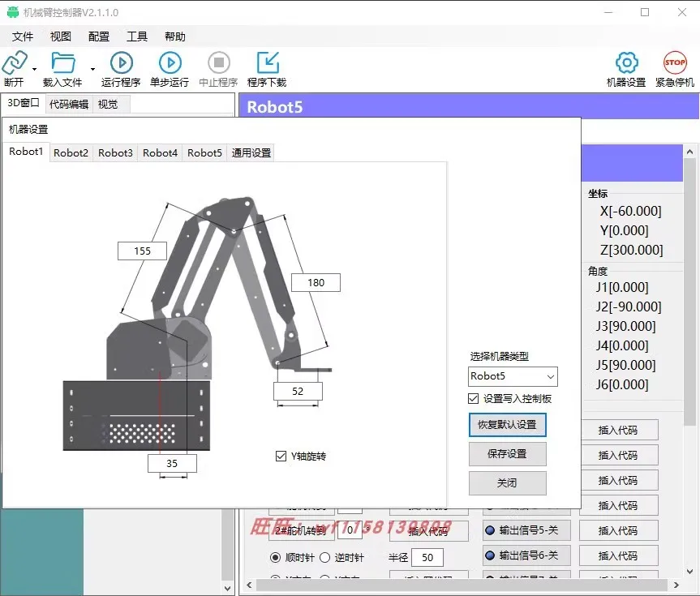This screenshot has height=596, width=700.
Task: Hit the red 紧急停机 STOP icon
Action: pos(675,62)
